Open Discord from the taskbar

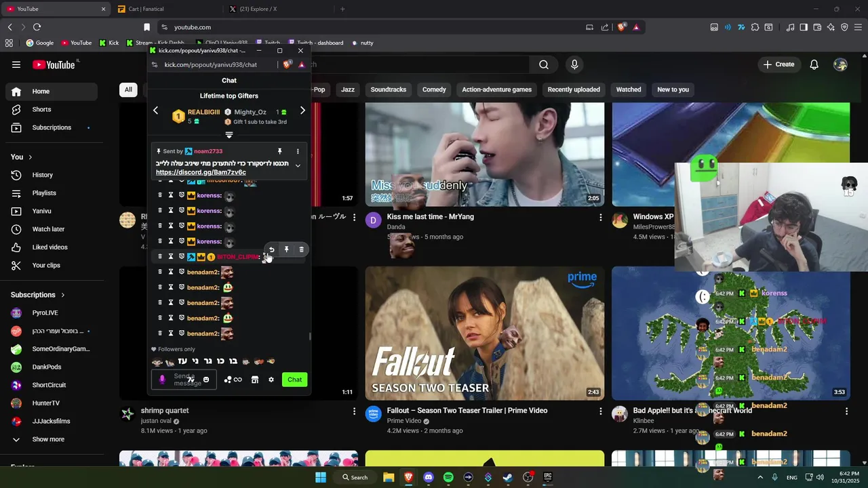pyautogui.click(x=428, y=477)
